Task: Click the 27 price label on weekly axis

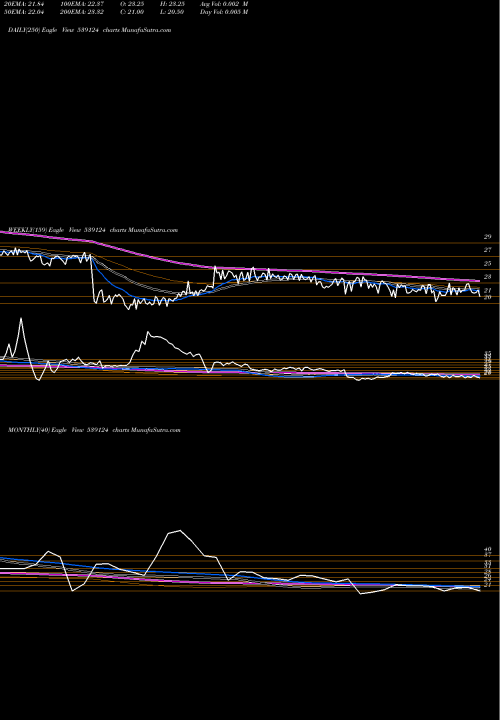Action: coord(488,250)
